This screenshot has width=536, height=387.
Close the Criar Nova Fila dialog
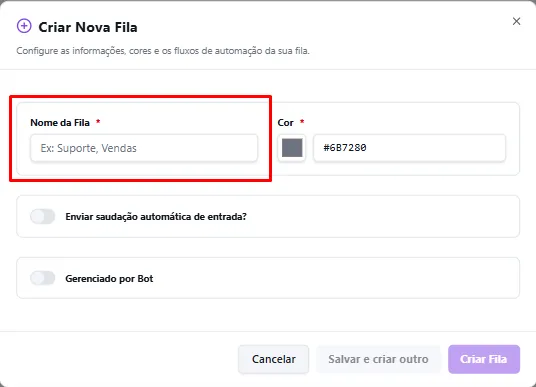(516, 21)
